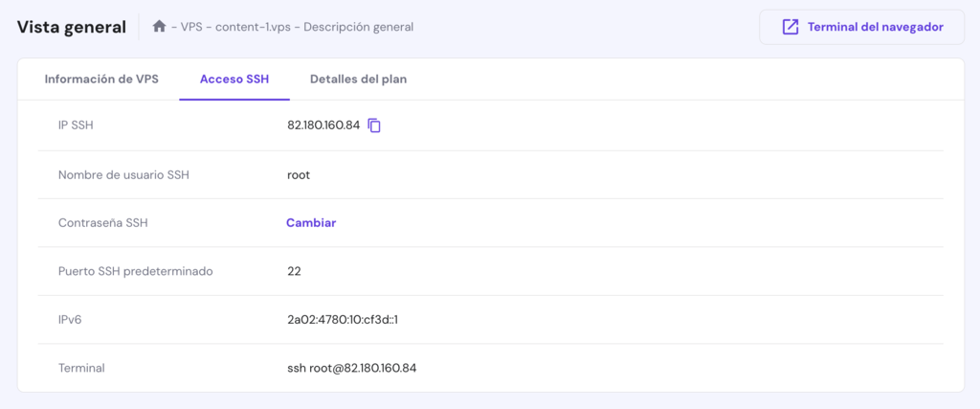The width and height of the screenshot is (980, 409).
Task: Click the ssh root@82.180.160.84 terminal command
Action: tap(352, 369)
